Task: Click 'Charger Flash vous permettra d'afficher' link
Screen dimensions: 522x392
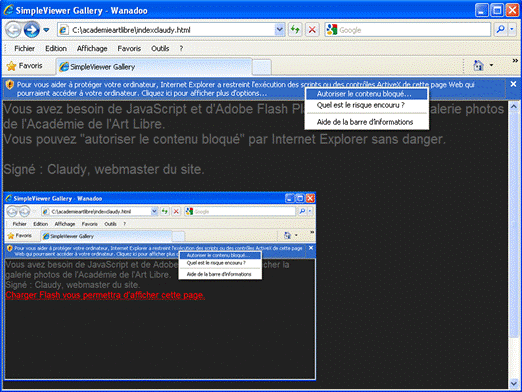Action: [x=105, y=295]
